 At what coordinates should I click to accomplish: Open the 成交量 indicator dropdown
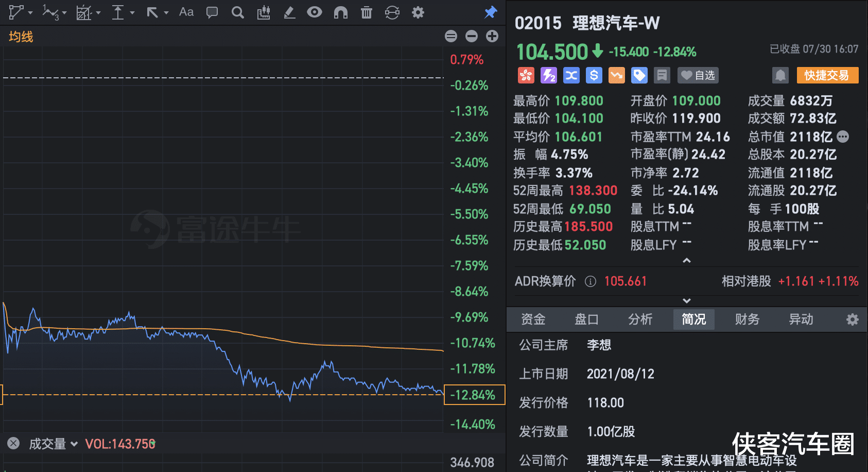pos(53,444)
